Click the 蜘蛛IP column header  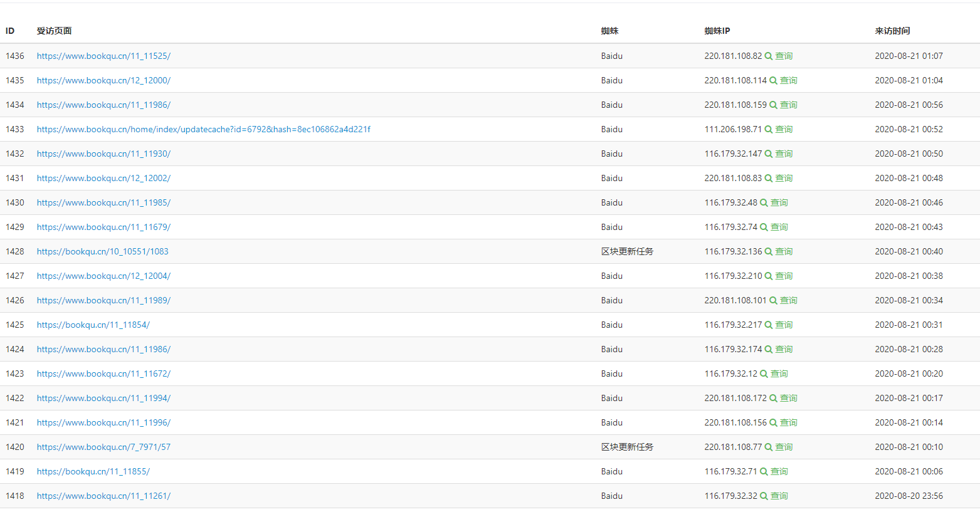point(717,31)
